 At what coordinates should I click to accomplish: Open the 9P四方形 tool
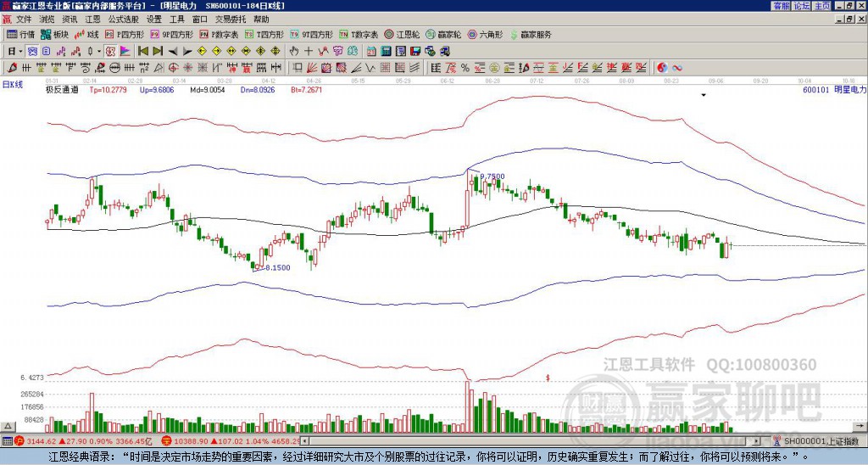[172, 34]
